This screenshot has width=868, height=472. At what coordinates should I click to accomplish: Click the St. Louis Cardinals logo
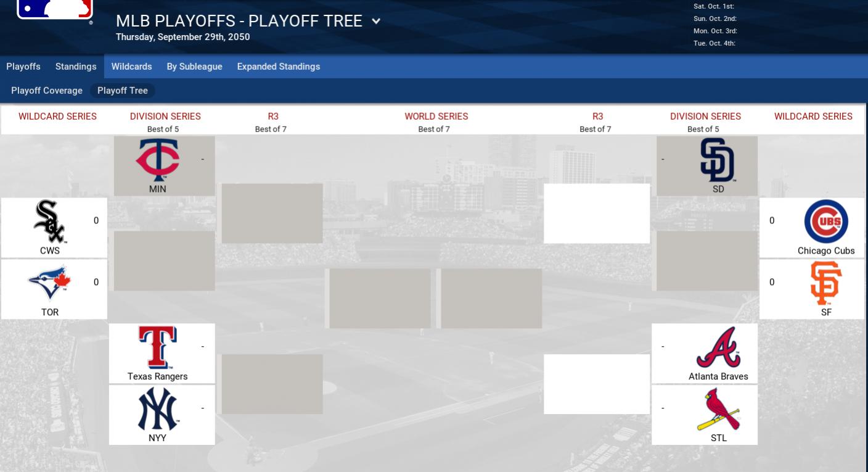(718, 409)
